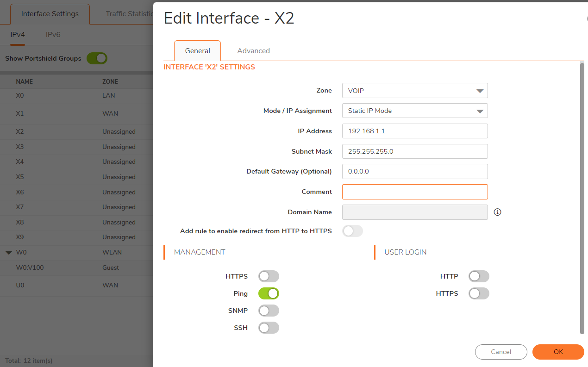Select the X8 interface row
This screenshot has width=588, height=367.
[x=76, y=223]
